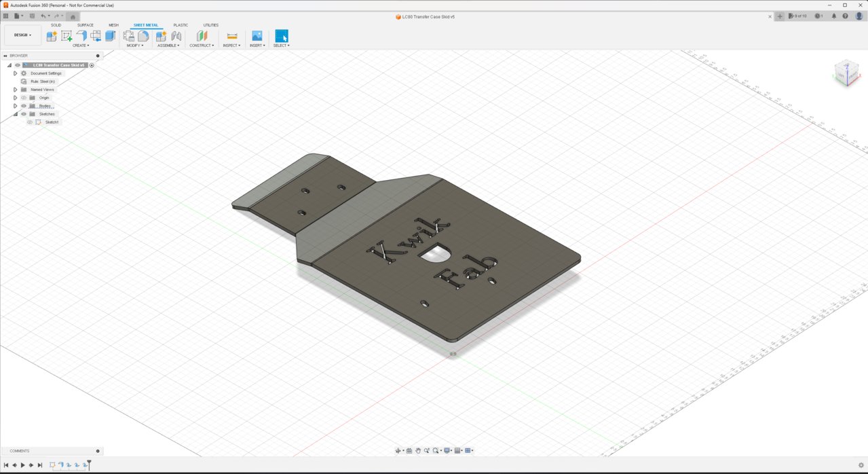Click the COMMENTS panel options dot
Viewport: 868px width, 474px height.
(x=98, y=451)
